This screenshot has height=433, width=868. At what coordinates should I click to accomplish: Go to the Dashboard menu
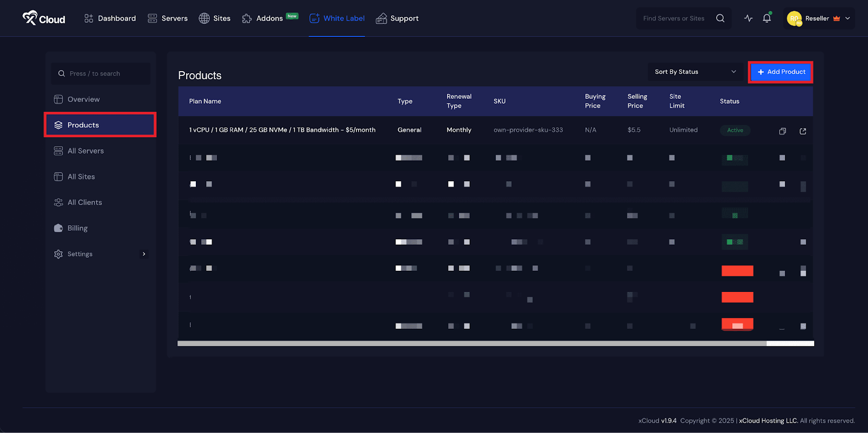(x=110, y=18)
